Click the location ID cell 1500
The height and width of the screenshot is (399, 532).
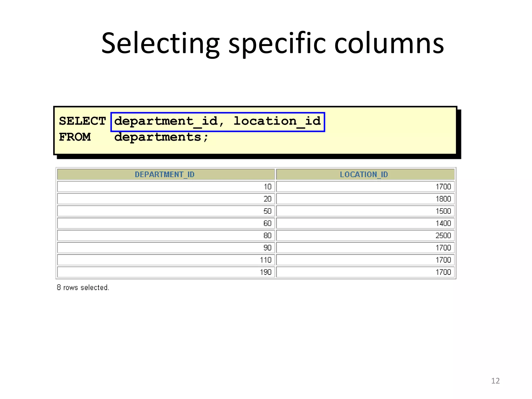tap(365, 211)
